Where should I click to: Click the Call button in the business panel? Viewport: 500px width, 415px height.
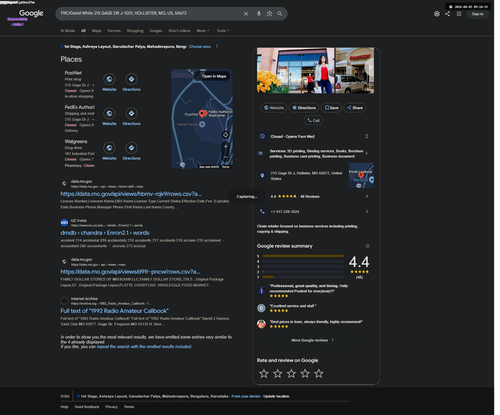313,120
